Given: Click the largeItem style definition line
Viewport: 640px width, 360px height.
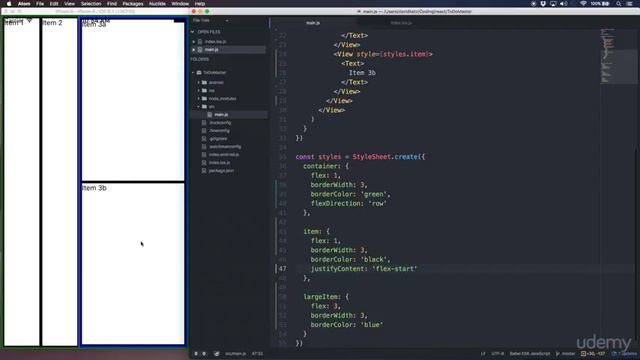Looking at the screenshot, I should (x=326, y=297).
